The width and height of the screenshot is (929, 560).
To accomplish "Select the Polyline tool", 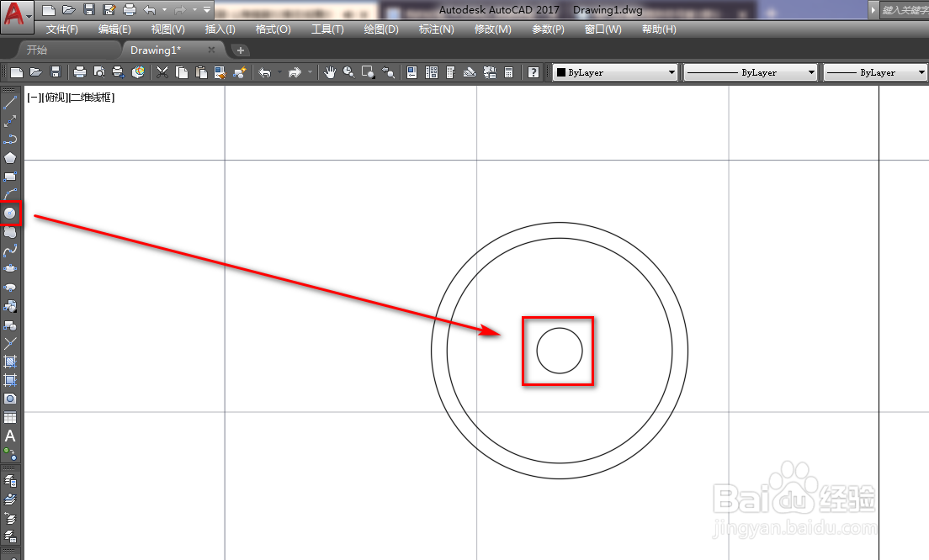I will (10, 140).
